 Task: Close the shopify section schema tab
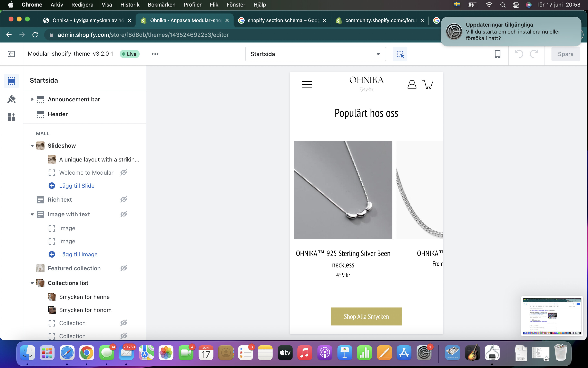(x=324, y=20)
